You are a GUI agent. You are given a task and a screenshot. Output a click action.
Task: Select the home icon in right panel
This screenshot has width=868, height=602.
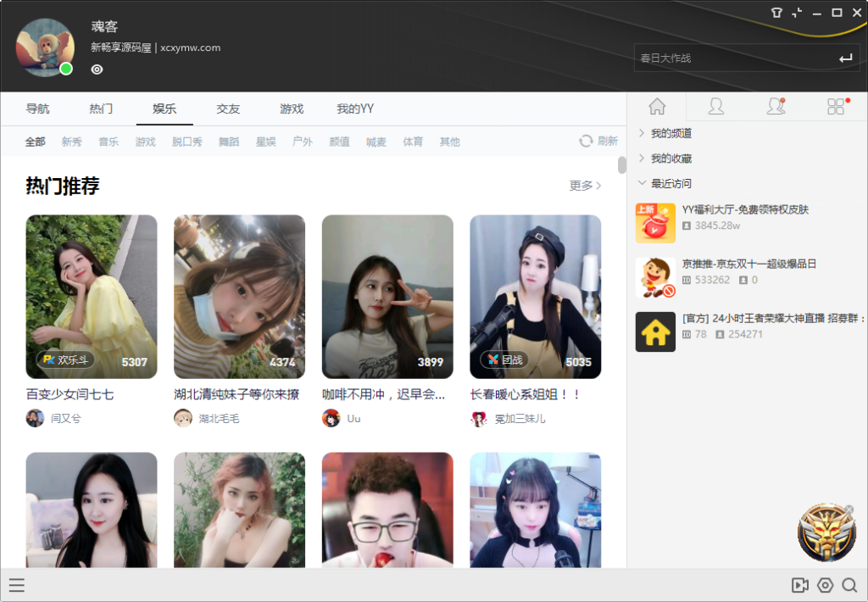(x=656, y=106)
